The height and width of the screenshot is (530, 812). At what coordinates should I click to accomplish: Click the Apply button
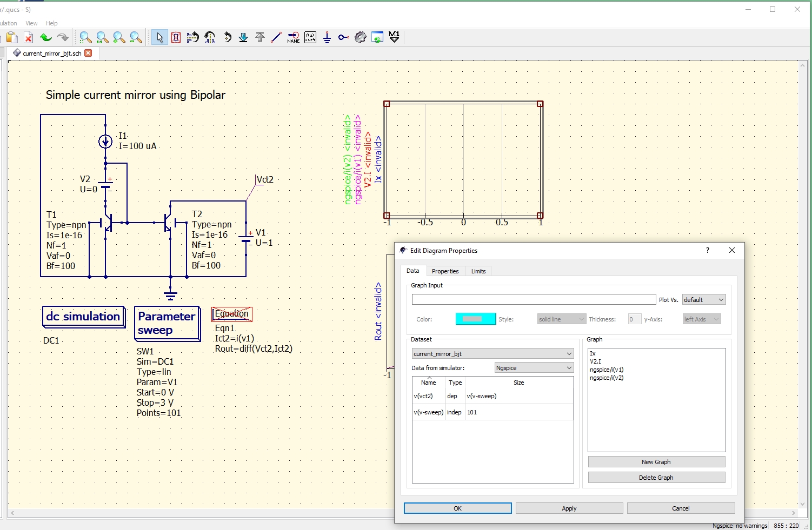[x=569, y=508]
